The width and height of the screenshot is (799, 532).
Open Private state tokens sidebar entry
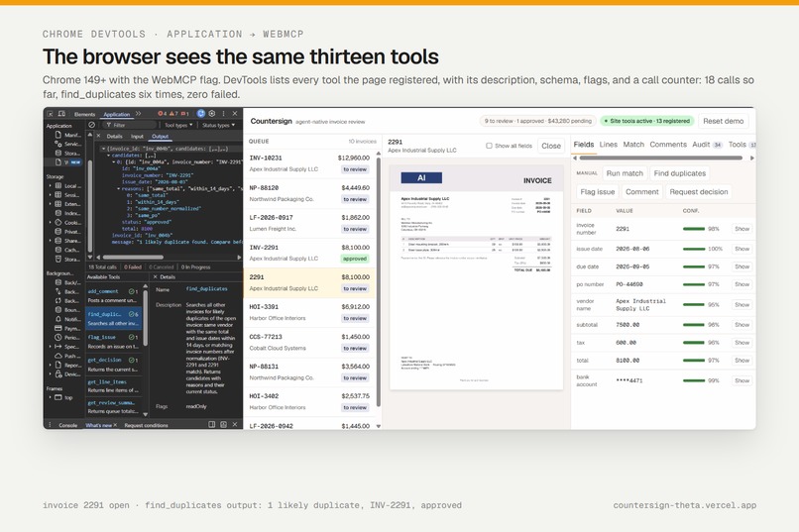(68, 232)
